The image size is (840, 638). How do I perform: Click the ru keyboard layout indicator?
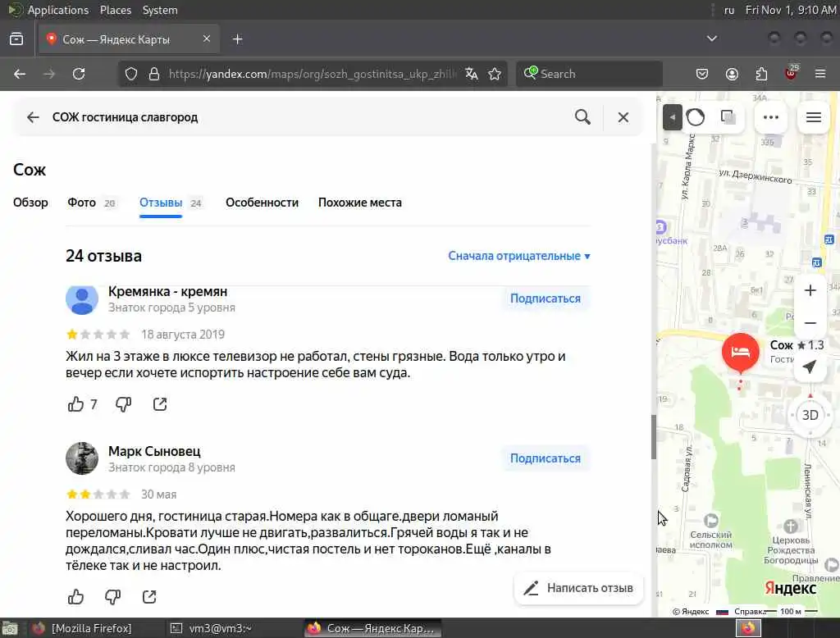click(x=729, y=10)
